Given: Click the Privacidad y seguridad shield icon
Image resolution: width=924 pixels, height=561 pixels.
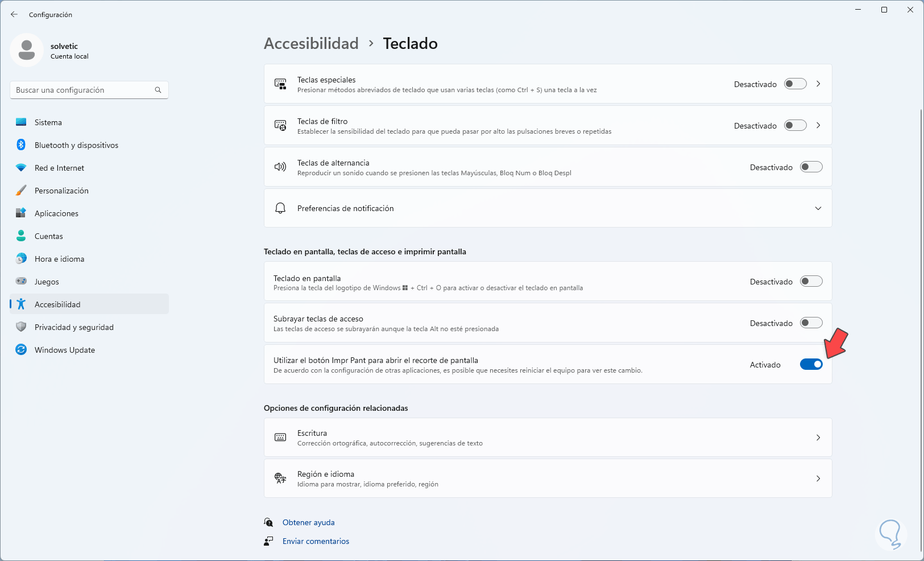Looking at the screenshot, I should coord(21,327).
